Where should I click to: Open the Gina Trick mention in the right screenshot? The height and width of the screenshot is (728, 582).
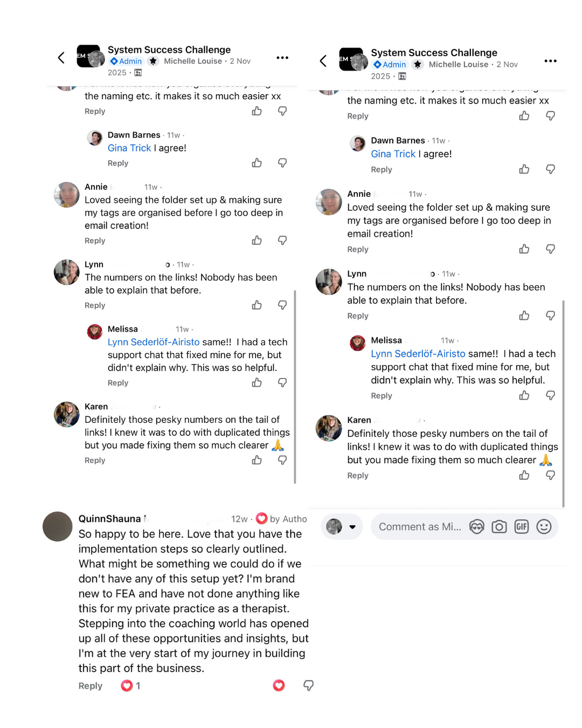[393, 154]
